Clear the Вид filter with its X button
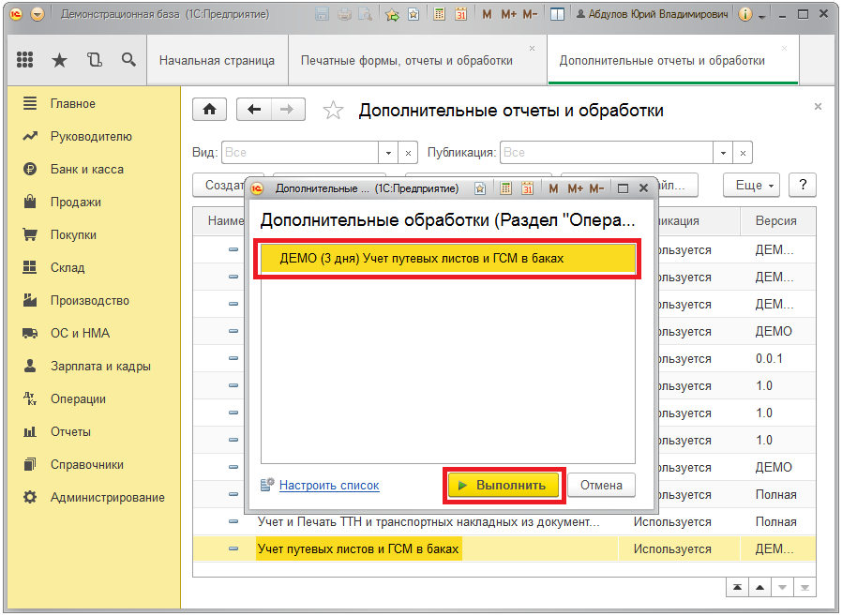Screen dimensions: 842x616 [x=409, y=152]
